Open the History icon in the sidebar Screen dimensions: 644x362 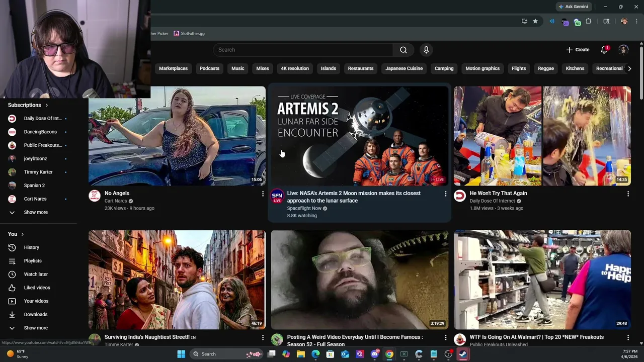click(x=12, y=247)
